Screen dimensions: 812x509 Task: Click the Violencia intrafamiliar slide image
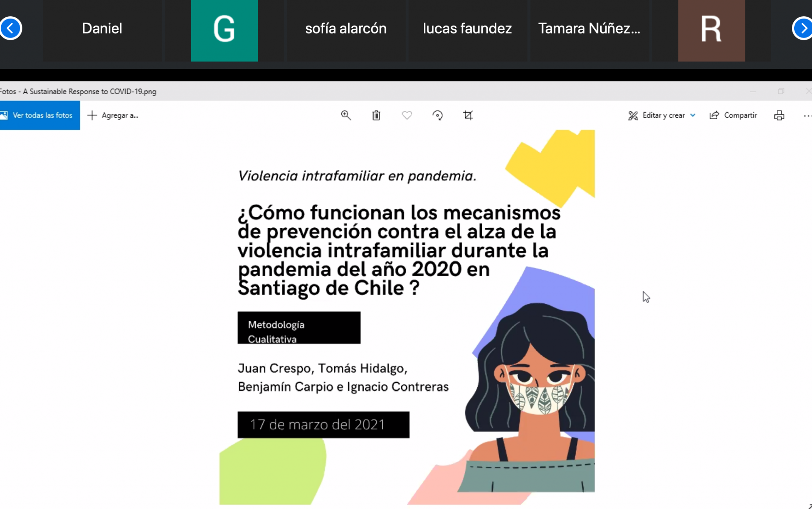(407, 317)
